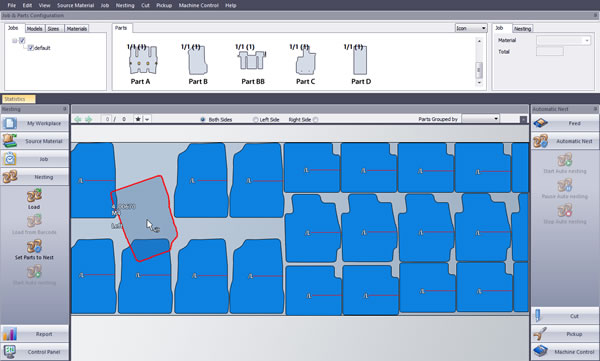Select the Part BB thumbnail
This screenshot has width=600, height=361.
[x=253, y=64]
